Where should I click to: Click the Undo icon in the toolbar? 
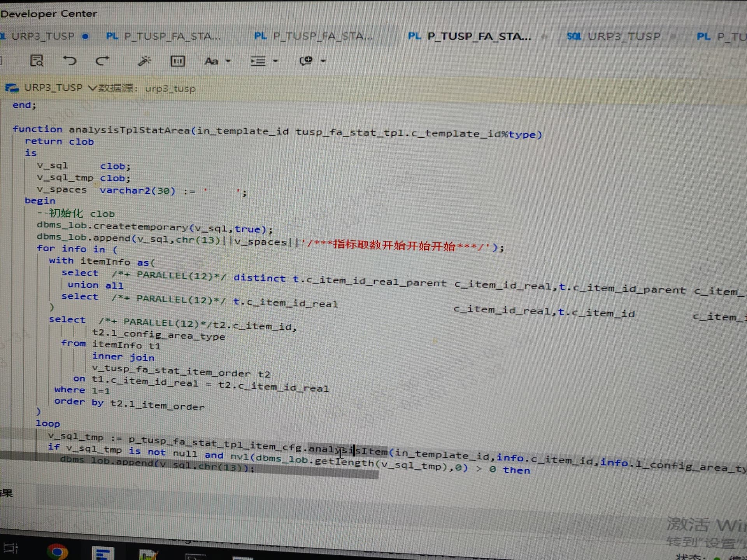click(70, 61)
